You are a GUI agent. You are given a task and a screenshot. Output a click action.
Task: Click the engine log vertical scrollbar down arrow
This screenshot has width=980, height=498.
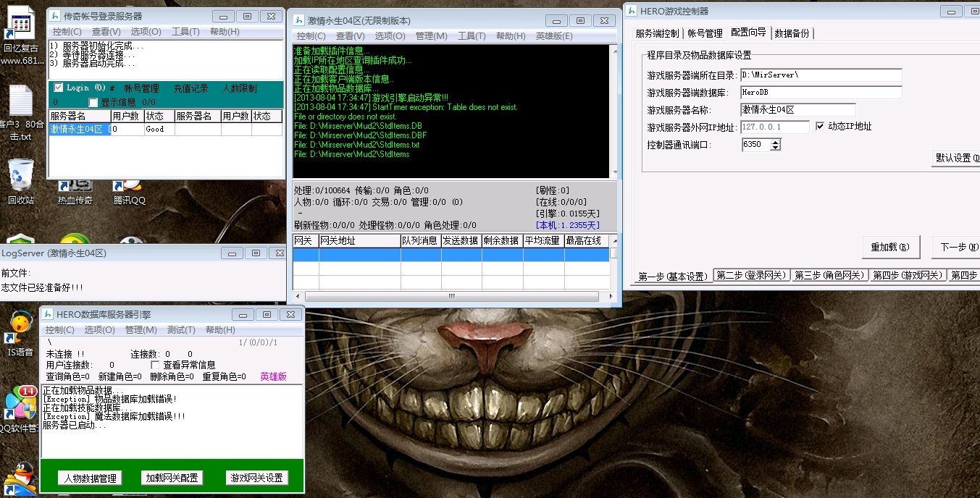[x=615, y=172]
